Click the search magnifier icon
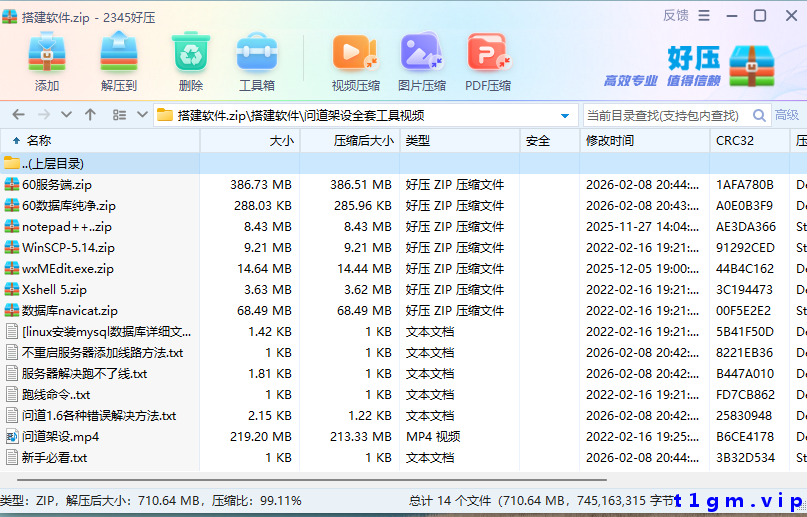The width and height of the screenshot is (807, 517). click(759, 115)
